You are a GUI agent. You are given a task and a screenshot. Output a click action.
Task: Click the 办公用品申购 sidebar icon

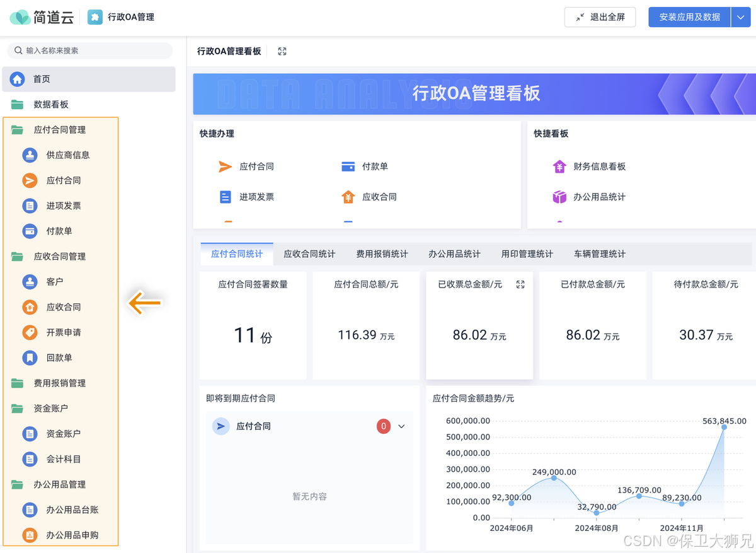coord(30,535)
